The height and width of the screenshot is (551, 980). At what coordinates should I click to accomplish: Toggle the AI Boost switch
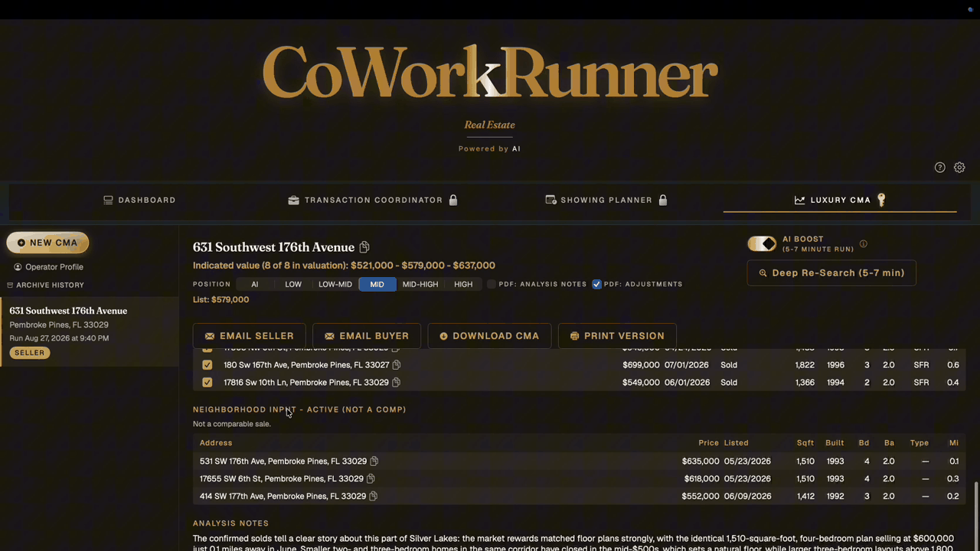762,243
